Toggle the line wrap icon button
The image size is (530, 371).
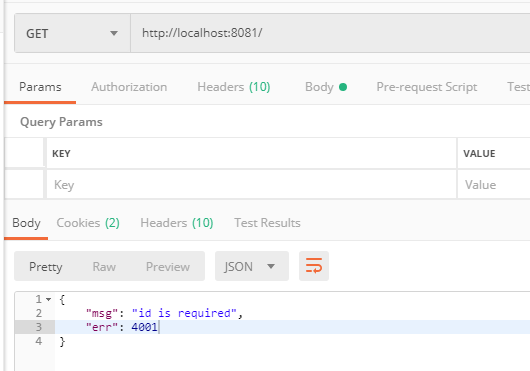314,266
